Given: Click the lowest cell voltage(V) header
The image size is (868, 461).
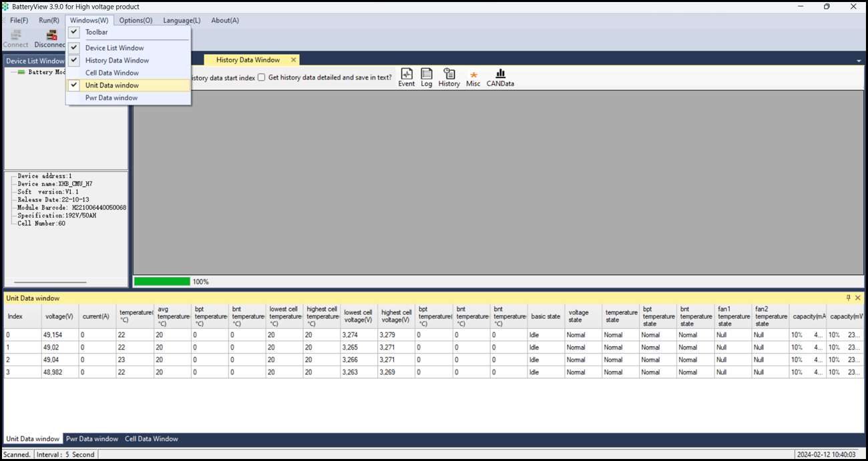Looking at the screenshot, I should [359, 316].
